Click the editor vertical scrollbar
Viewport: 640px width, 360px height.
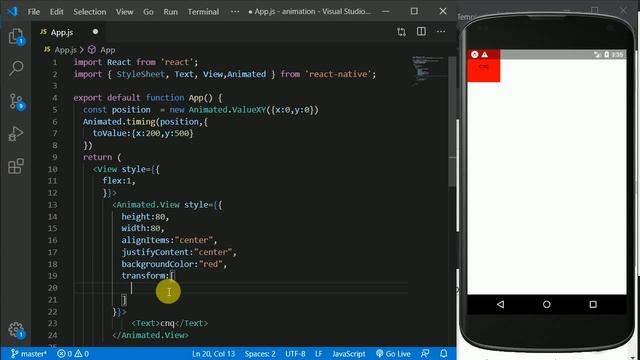(x=452, y=121)
